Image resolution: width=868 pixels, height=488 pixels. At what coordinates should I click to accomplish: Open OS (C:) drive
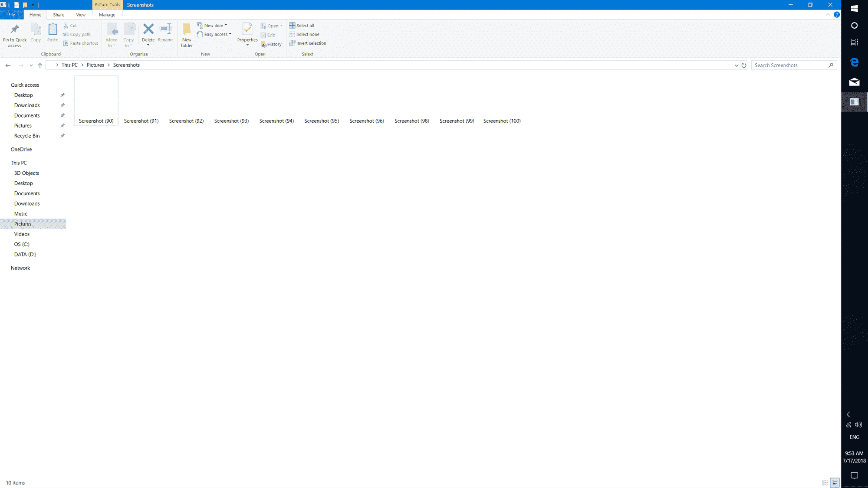pos(22,244)
